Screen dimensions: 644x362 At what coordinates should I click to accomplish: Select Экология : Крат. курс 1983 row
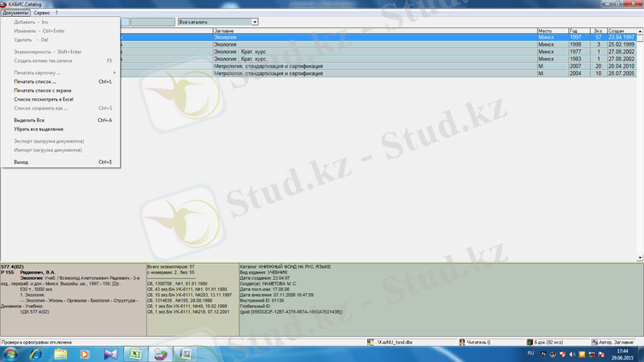pyautogui.click(x=378, y=59)
